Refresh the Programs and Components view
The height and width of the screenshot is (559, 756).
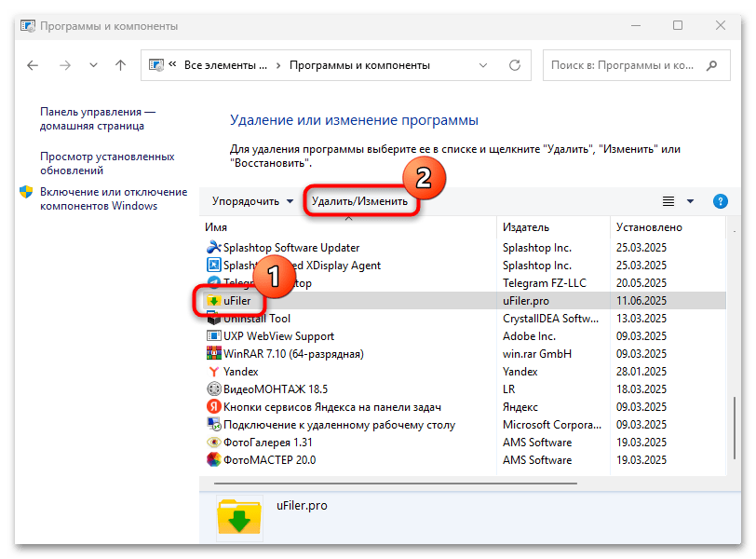[x=515, y=65]
